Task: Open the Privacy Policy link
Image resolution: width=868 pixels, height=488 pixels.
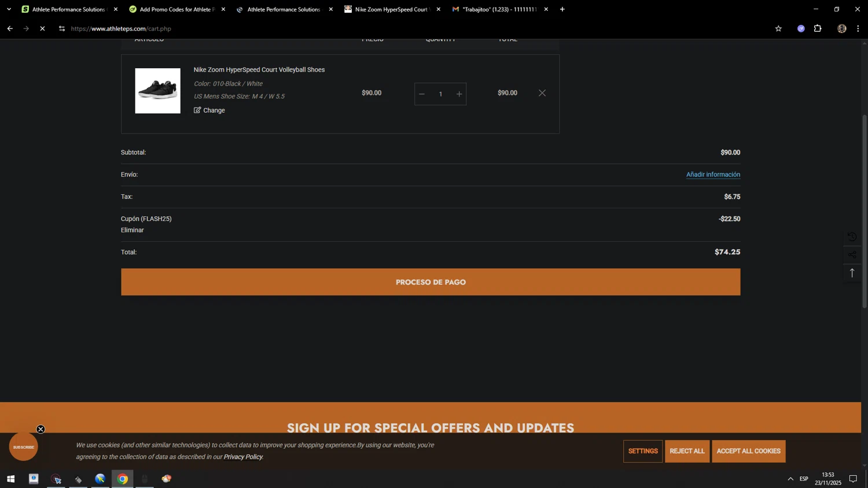Action: pos(243,457)
